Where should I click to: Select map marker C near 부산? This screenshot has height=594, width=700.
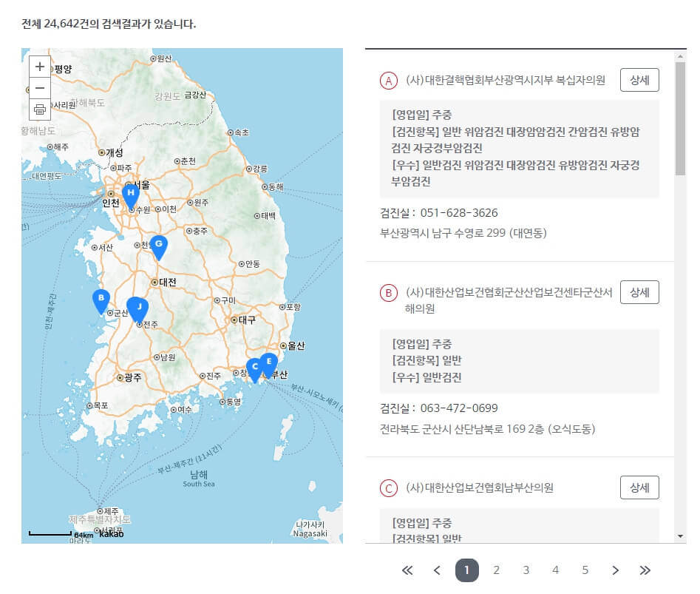point(254,366)
